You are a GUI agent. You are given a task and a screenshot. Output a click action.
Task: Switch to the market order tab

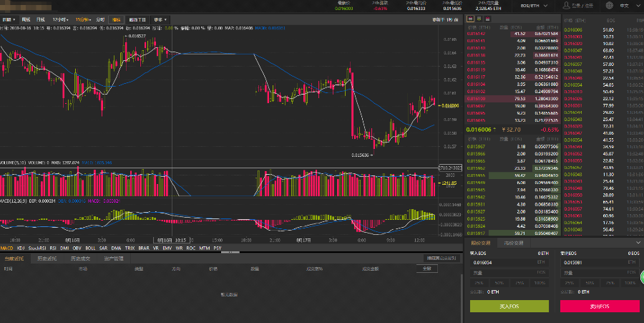[x=514, y=244]
